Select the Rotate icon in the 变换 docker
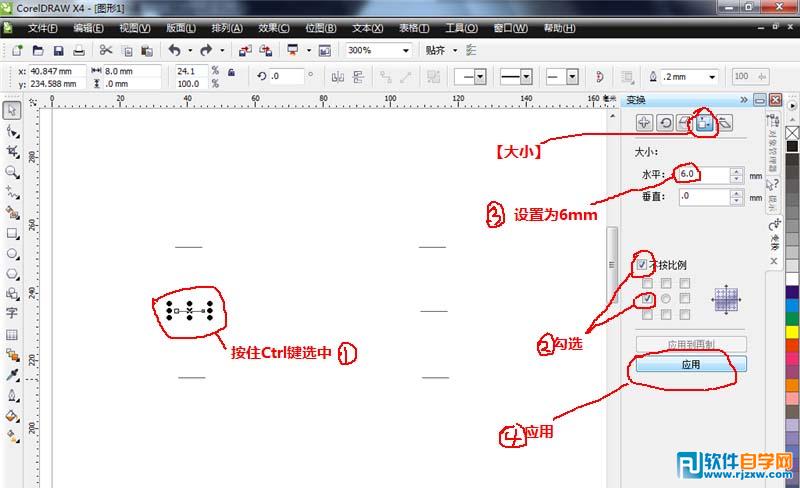800x488 pixels. 665,122
